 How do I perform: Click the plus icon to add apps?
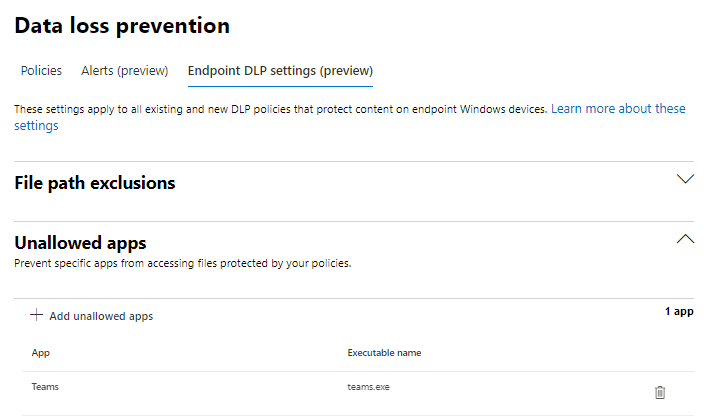click(x=37, y=315)
